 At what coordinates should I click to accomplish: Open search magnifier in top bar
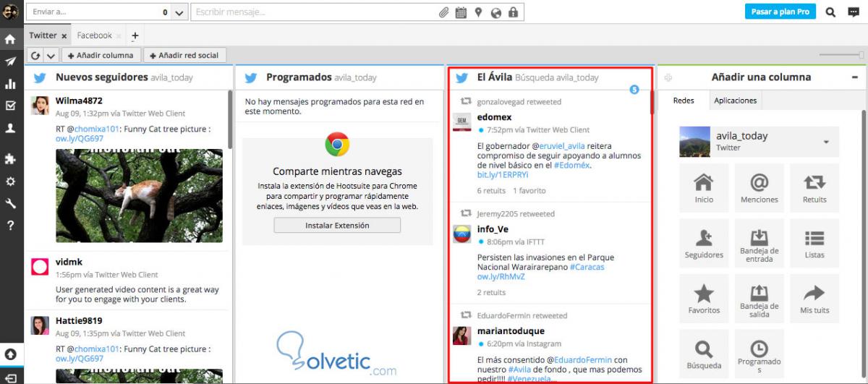tap(831, 12)
